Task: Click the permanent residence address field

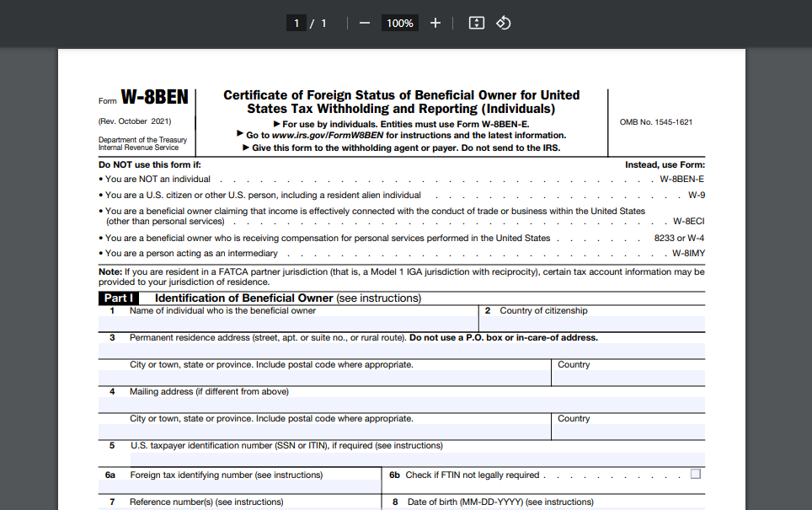Action: [x=402, y=351]
